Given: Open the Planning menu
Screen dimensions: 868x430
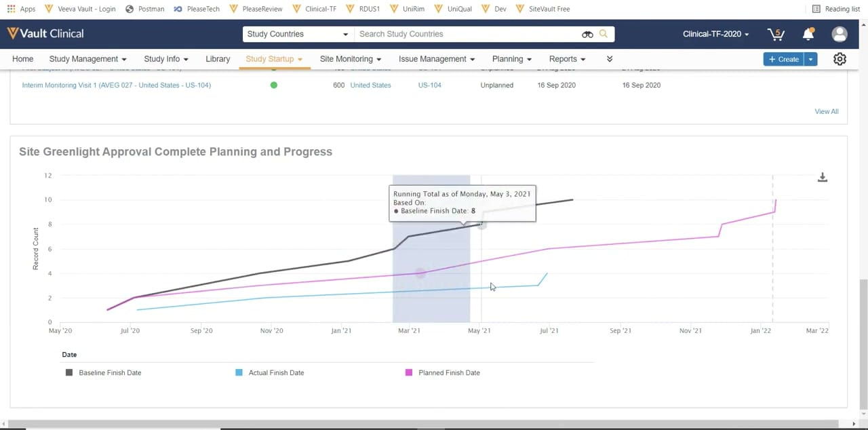Looking at the screenshot, I should coord(512,59).
